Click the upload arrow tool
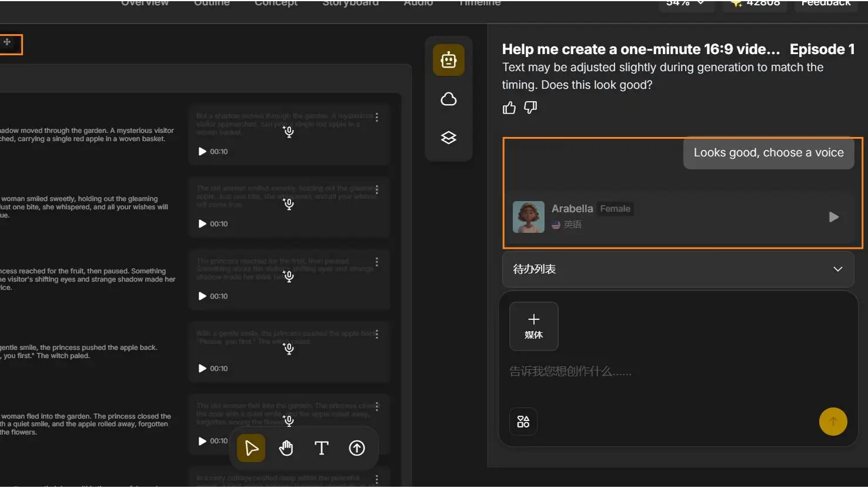This screenshot has height=488, width=868. (x=357, y=448)
